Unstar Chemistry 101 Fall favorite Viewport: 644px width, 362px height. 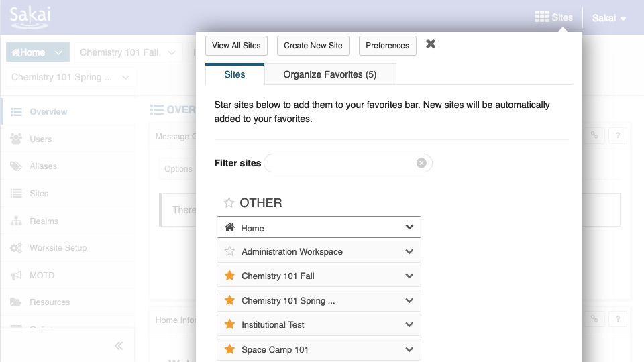pyautogui.click(x=229, y=276)
